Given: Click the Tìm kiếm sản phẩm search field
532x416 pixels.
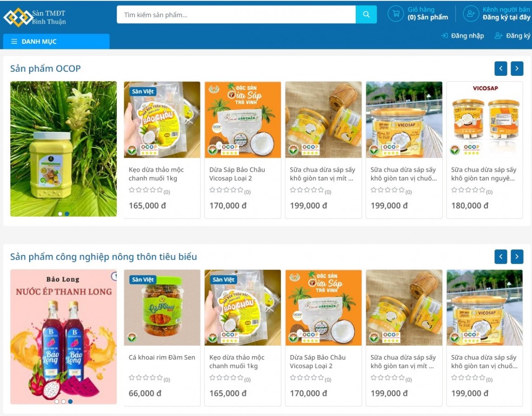Looking at the screenshot, I should coord(236,14).
